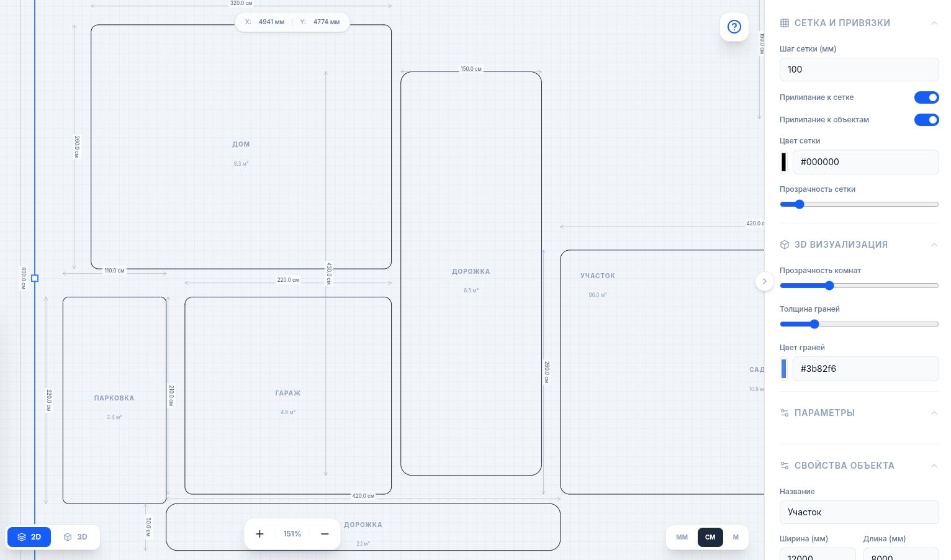Switch units to ММ
The image size is (951, 560).
click(682, 537)
